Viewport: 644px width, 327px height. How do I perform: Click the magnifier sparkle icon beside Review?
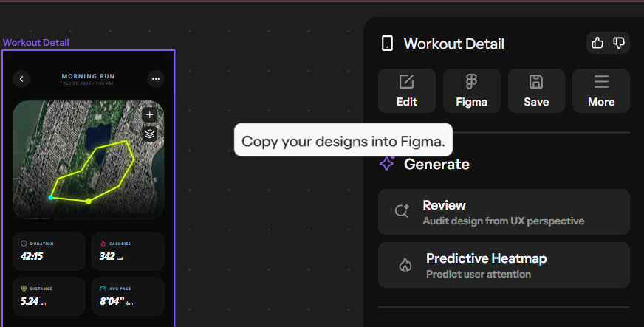401,211
